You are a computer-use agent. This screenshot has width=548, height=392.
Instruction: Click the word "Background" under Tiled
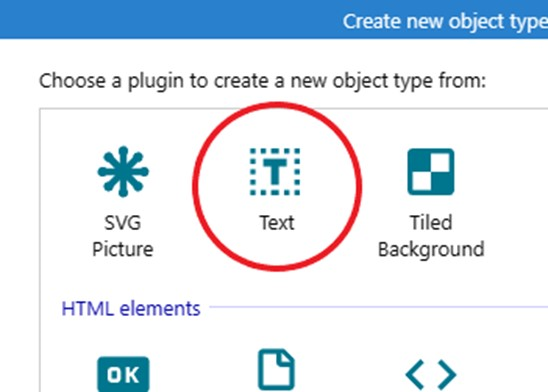[x=431, y=249]
